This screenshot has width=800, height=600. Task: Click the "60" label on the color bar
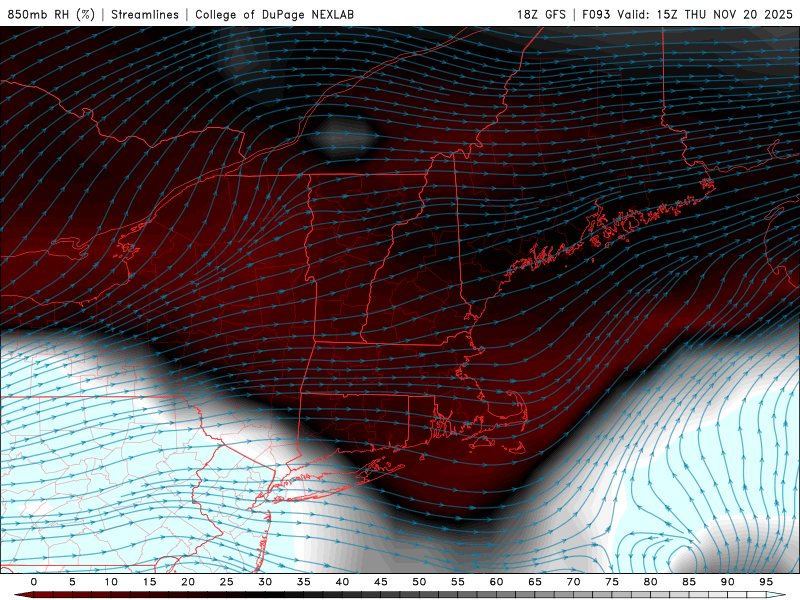496,582
